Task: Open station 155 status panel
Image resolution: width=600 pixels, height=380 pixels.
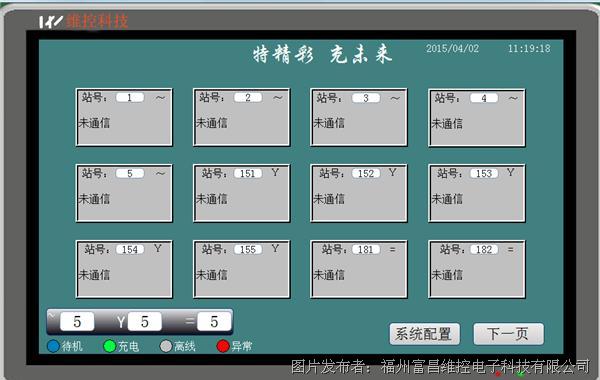Action: tap(241, 269)
